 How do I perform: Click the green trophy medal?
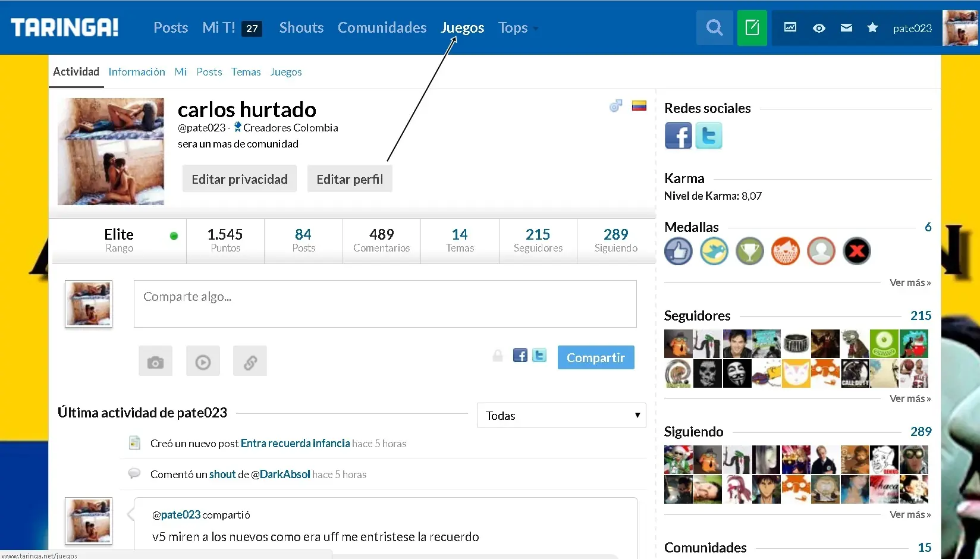750,251
